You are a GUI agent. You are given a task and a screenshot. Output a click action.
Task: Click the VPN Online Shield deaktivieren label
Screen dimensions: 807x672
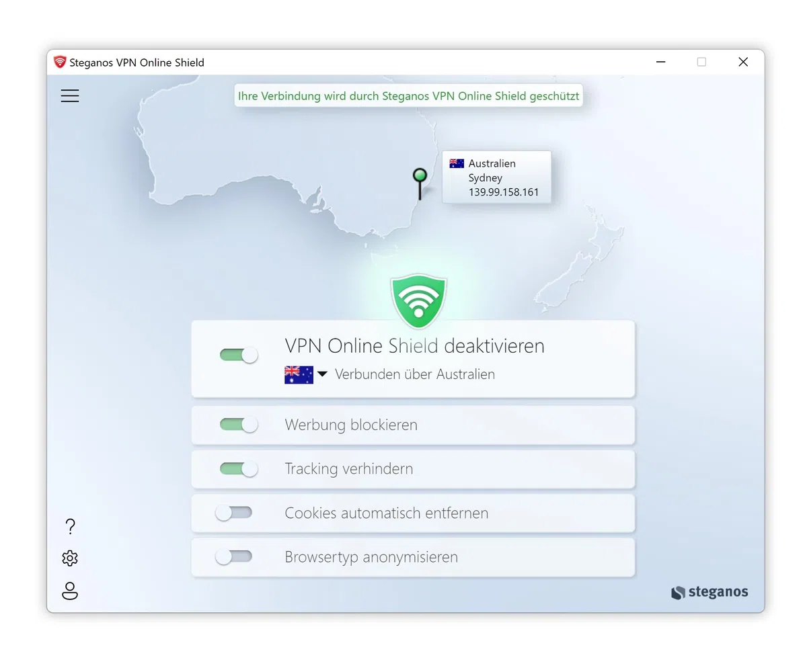pos(414,346)
